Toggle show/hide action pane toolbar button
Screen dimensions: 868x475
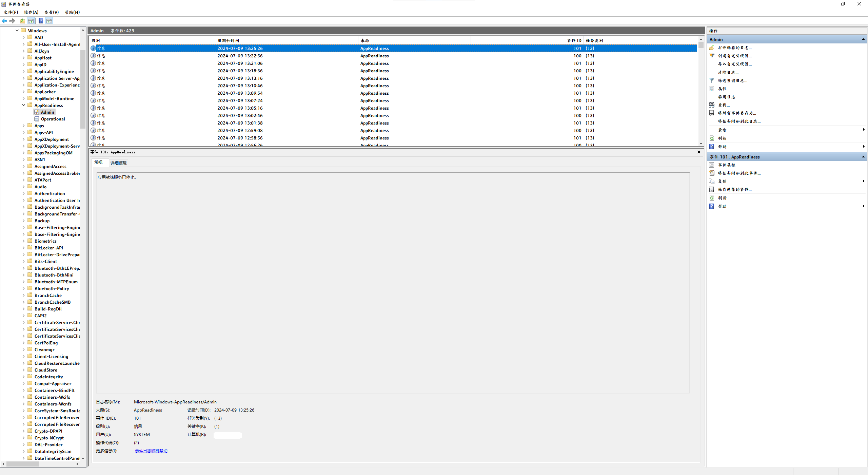coord(49,21)
